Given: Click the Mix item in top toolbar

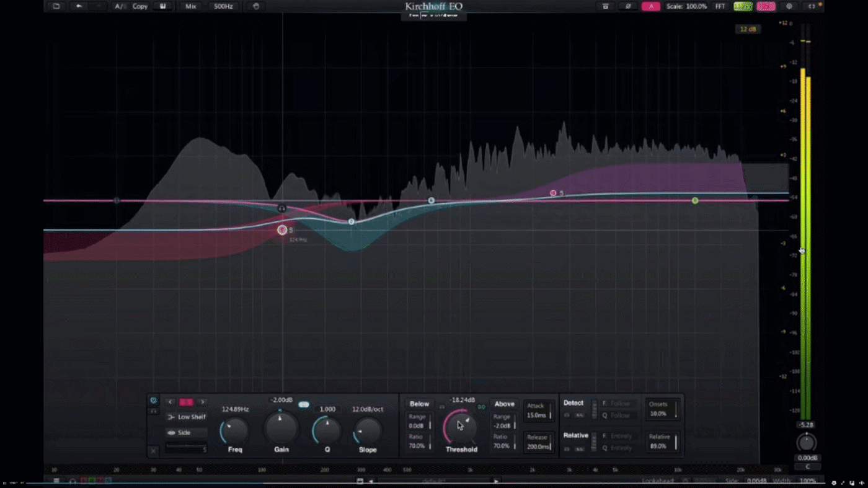Looking at the screenshot, I should (x=190, y=6).
